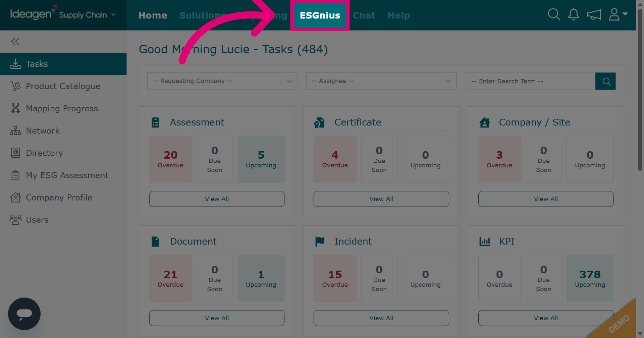This screenshot has height=338, width=644.
Task: Expand the Requesting Company chevron arrow
Action: 289,81
